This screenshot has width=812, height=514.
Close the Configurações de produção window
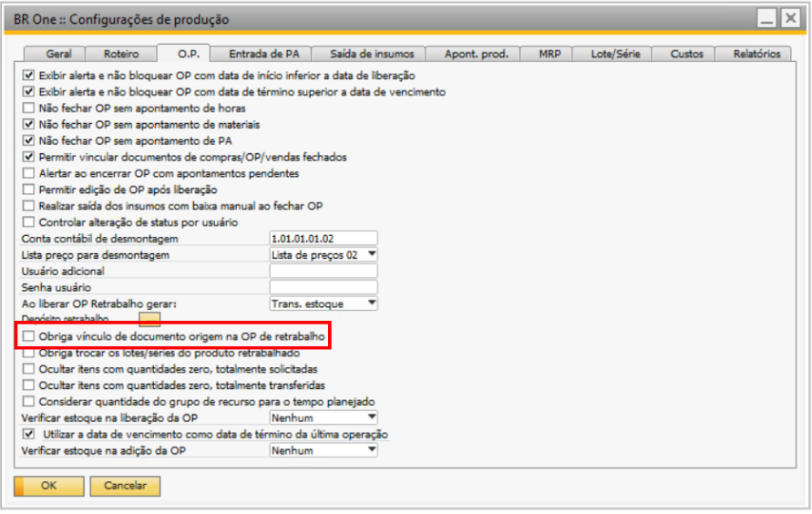(x=789, y=18)
